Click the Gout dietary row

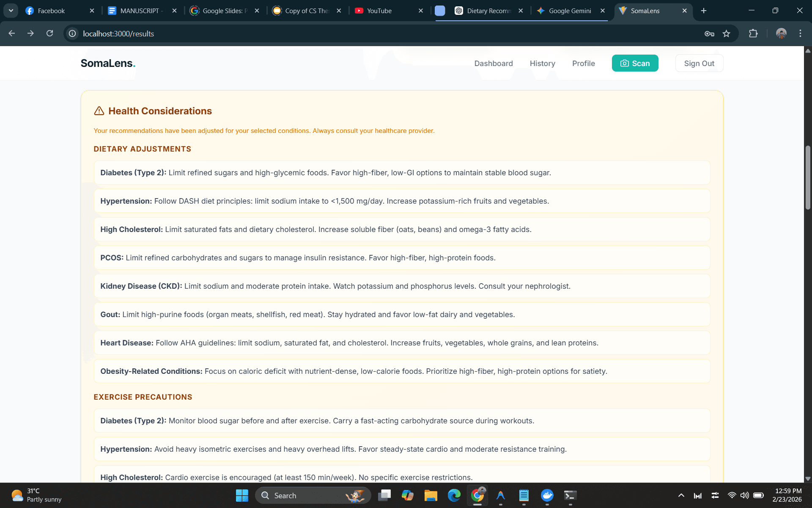[402, 314]
